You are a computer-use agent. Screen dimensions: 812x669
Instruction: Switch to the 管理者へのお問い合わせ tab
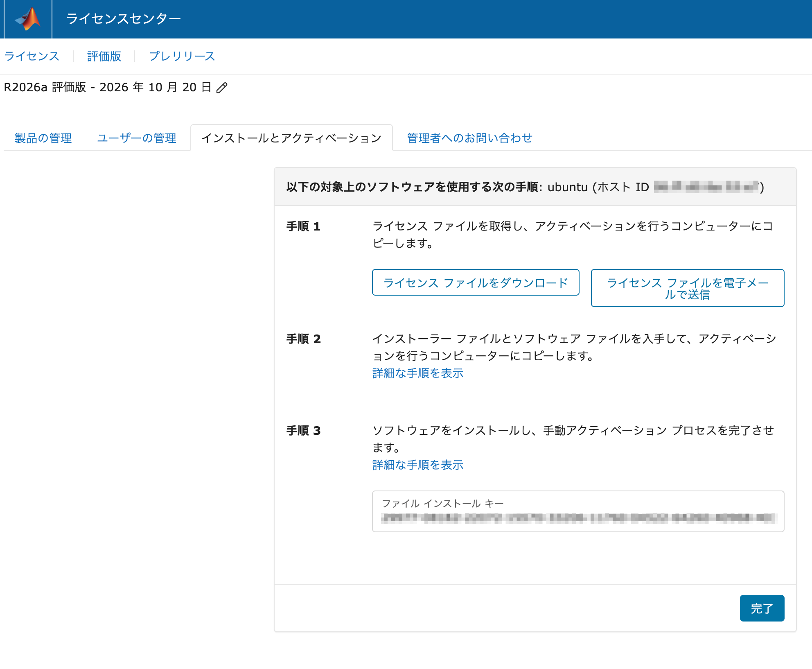pyautogui.click(x=469, y=138)
